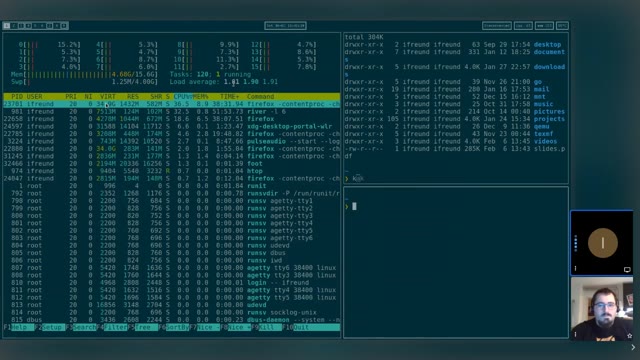The height and width of the screenshot is (360, 640).
Task: Click the Swp usage meter in htop
Action: (x=84, y=82)
